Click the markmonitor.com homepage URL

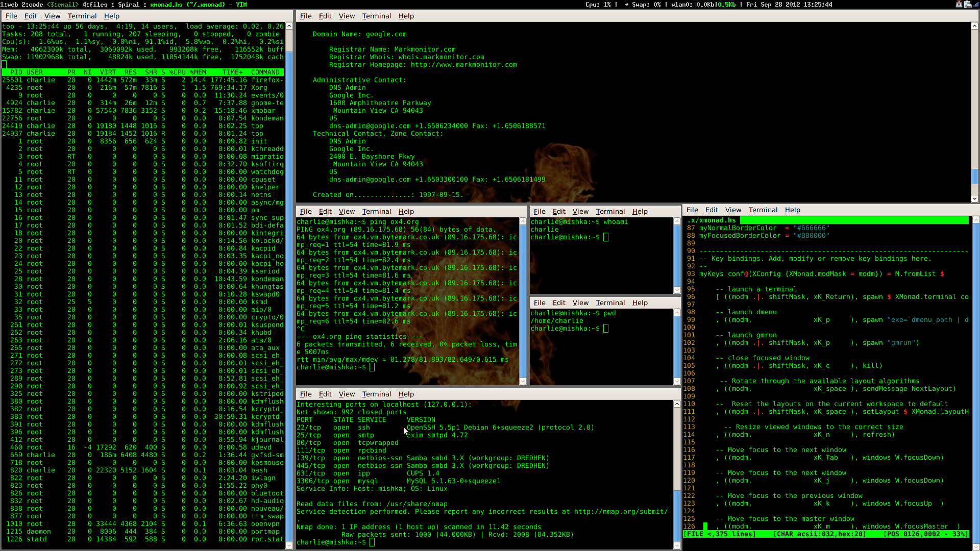(x=463, y=65)
